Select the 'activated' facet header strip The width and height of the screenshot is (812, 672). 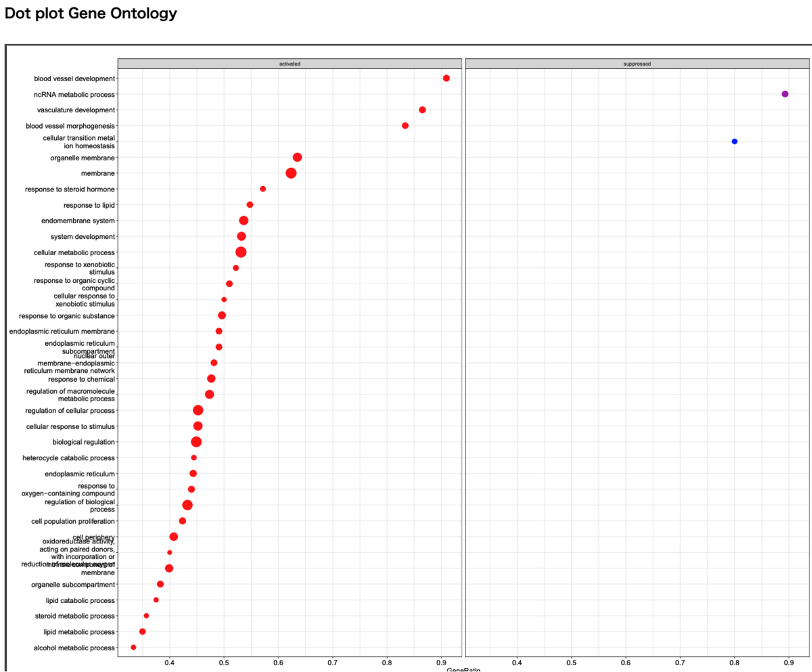(290, 64)
